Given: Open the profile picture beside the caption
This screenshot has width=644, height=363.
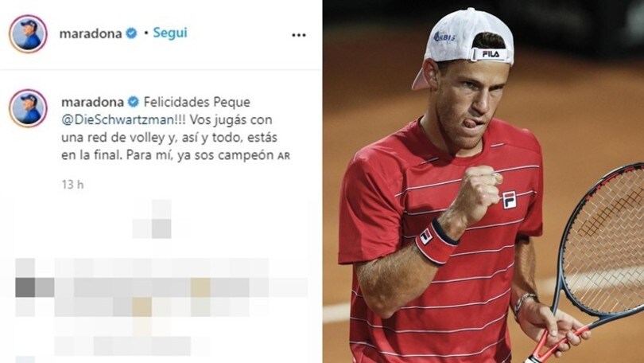Looking at the screenshot, I should [28, 108].
